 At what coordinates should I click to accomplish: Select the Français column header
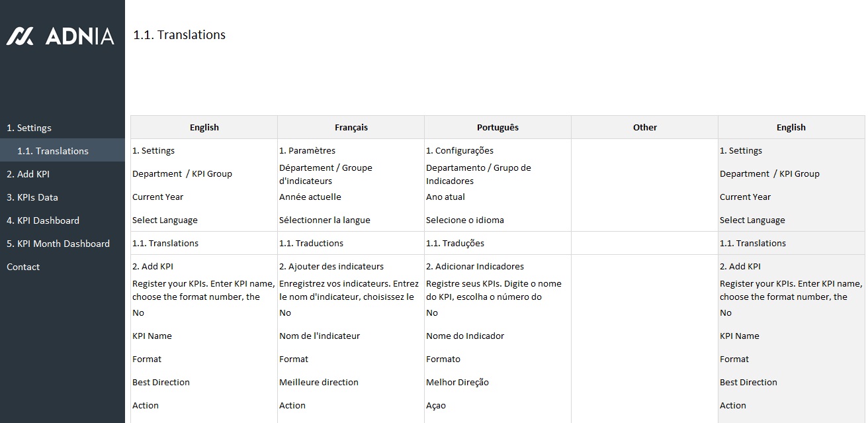coord(351,127)
